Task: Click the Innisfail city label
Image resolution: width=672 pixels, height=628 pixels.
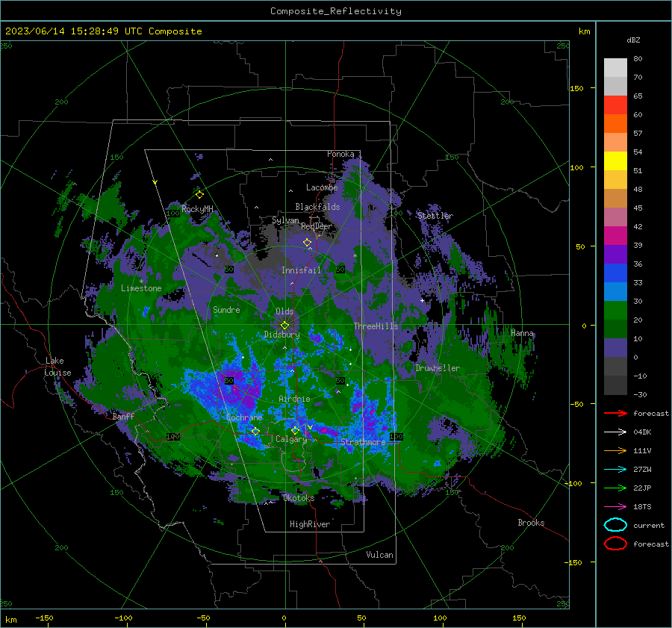Action: (x=301, y=270)
